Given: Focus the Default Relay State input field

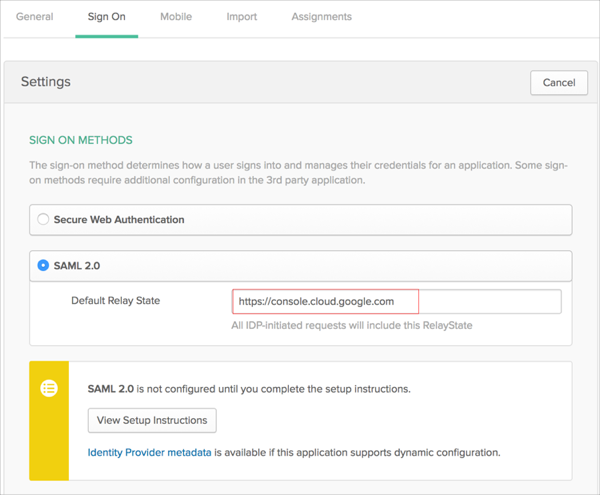Looking at the screenshot, I should click(396, 301).
